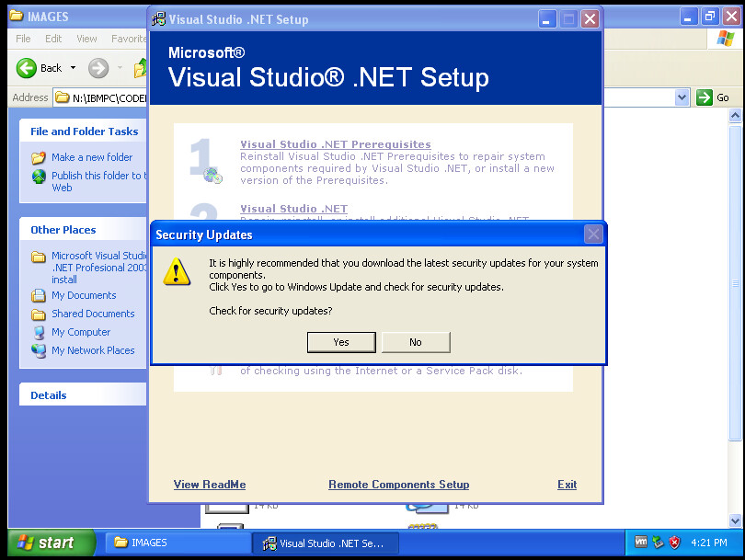
Task: Open the address bar dropdown arrow
Action: [682, 97]
